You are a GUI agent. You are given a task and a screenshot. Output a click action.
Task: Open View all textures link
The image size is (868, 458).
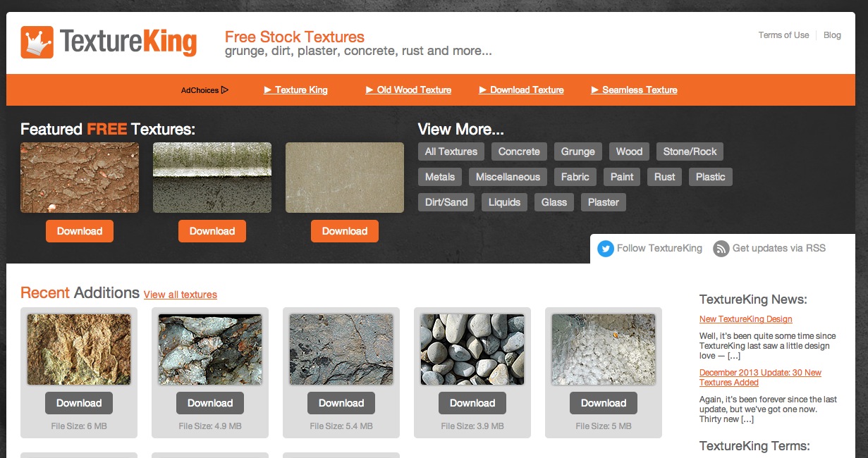[181, 295]
